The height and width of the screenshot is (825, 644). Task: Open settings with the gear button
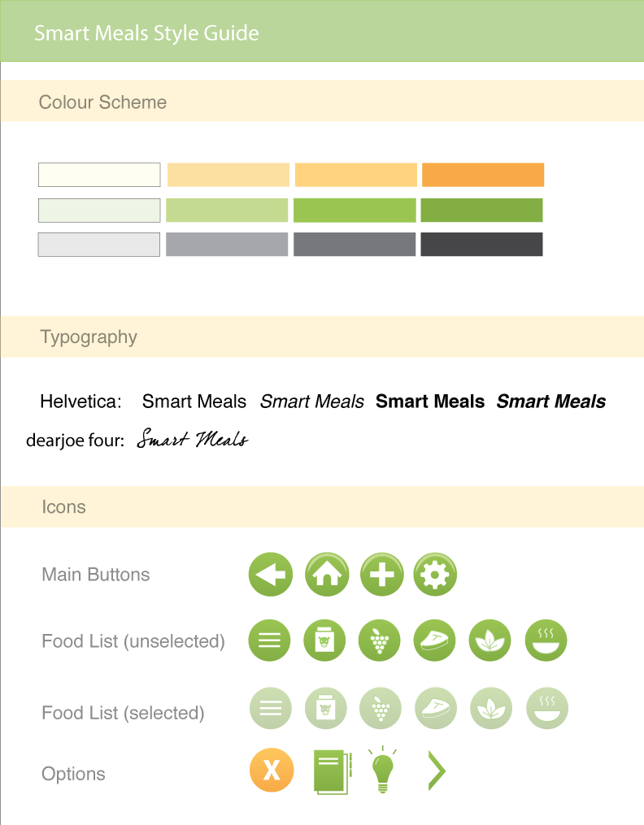pos(436,575)
